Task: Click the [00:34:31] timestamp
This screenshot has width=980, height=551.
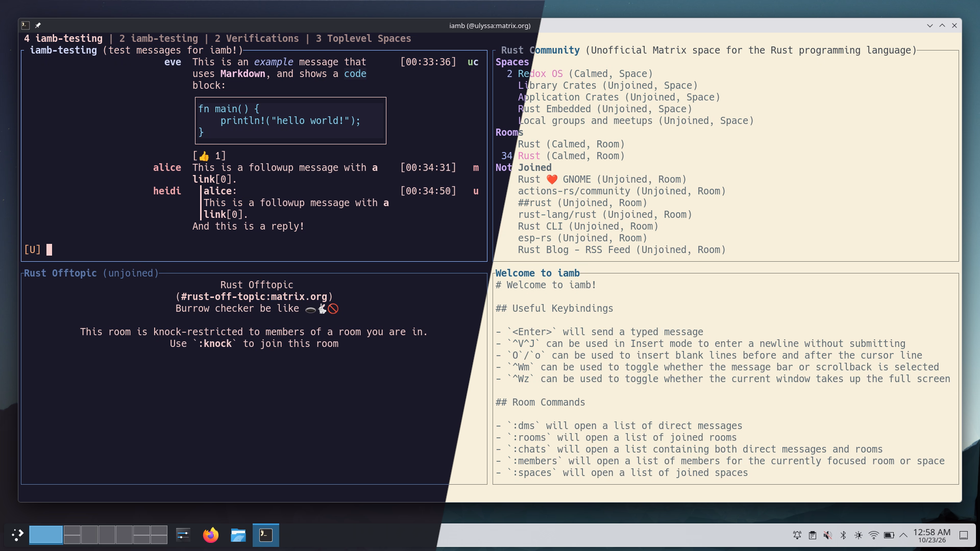Action: click(428, 167)
